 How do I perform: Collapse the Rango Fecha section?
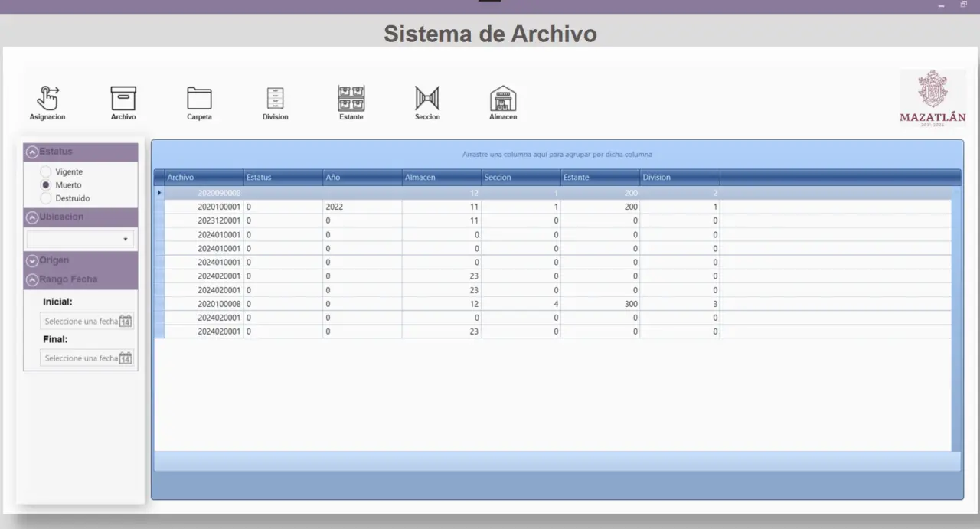point(32,279)
